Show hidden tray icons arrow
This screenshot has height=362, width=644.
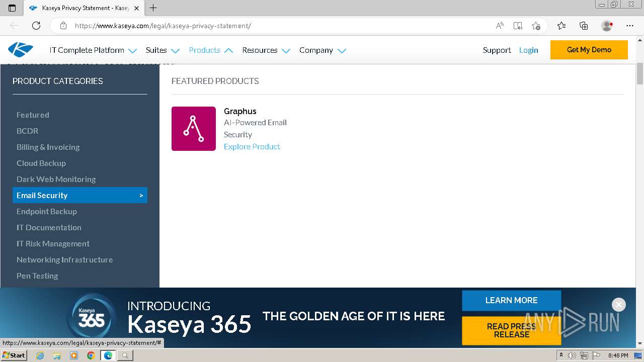[561, 355]
